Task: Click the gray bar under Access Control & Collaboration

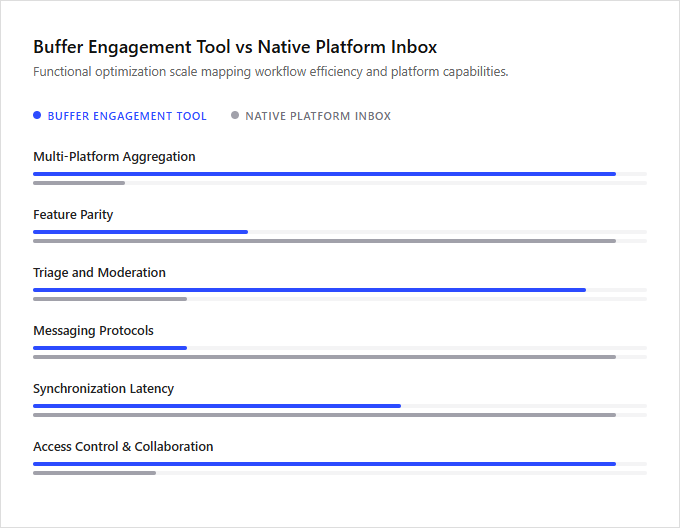Action: (95, 473)
